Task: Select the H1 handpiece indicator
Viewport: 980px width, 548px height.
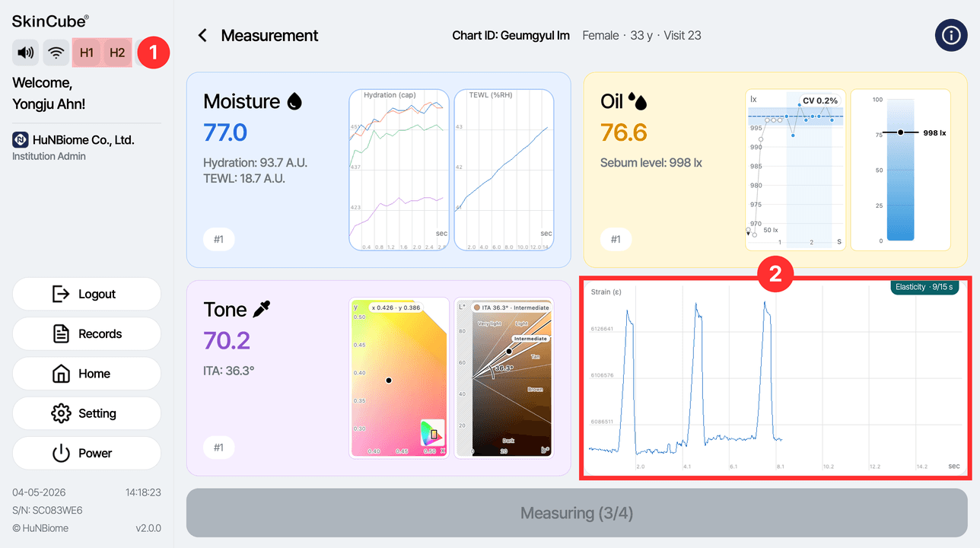Action: pos(87,53)
